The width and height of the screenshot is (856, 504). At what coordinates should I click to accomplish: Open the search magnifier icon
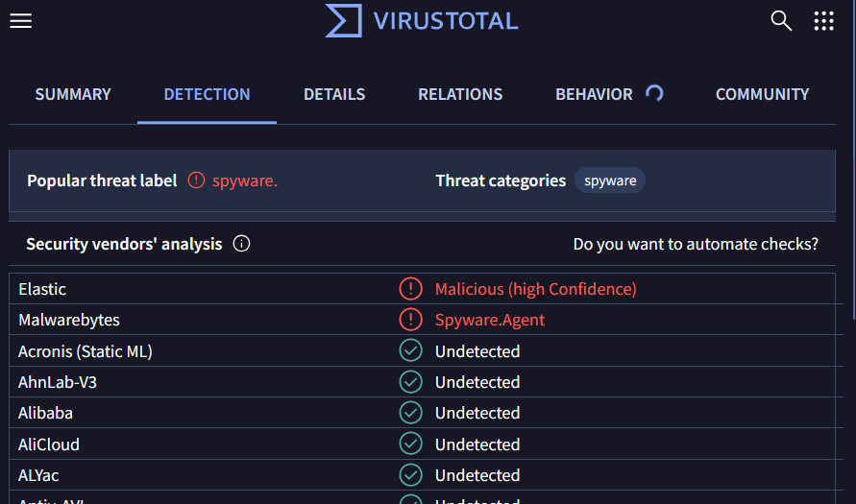pos(781,21)
